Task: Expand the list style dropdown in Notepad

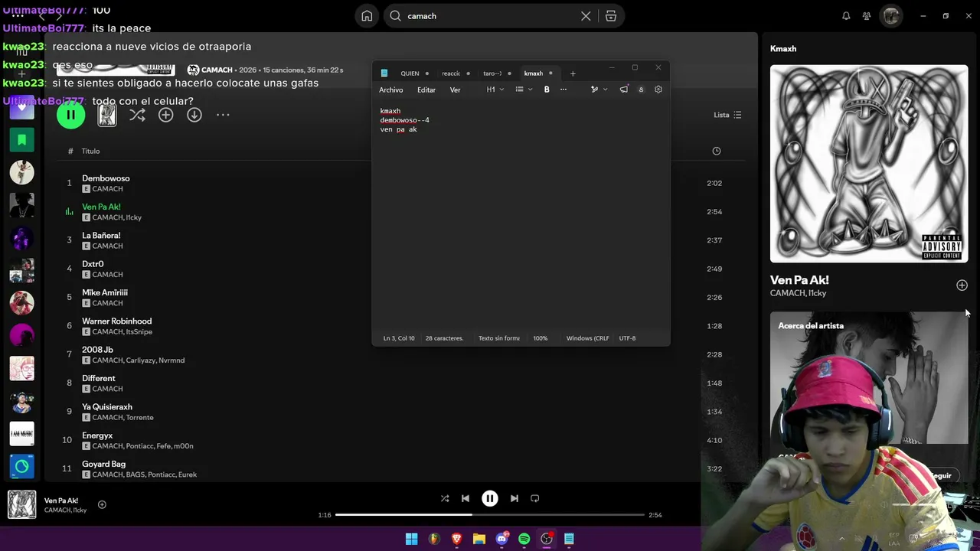Action: click(x=524, y=90)
